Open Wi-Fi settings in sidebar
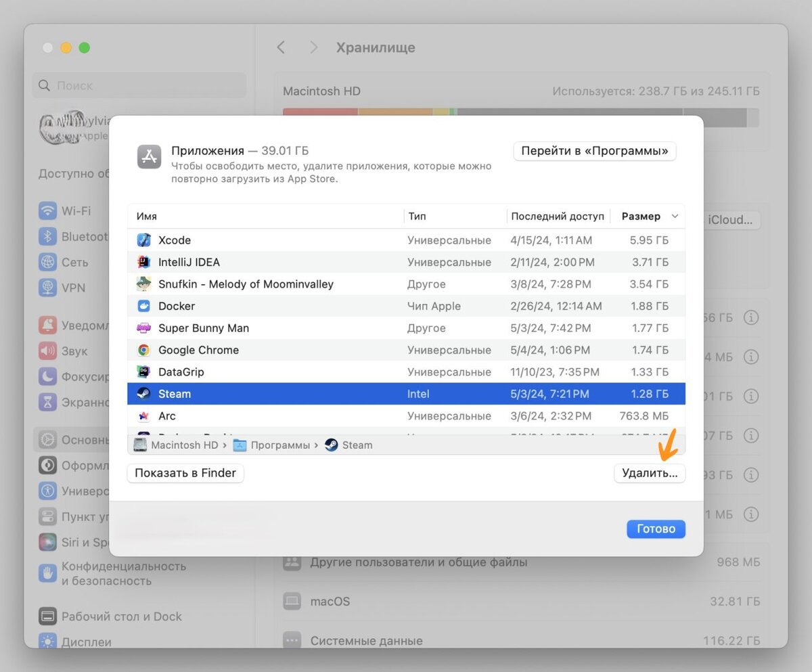Image resolution: width=812 pixels, height=672 pixels. click(65, 210)
